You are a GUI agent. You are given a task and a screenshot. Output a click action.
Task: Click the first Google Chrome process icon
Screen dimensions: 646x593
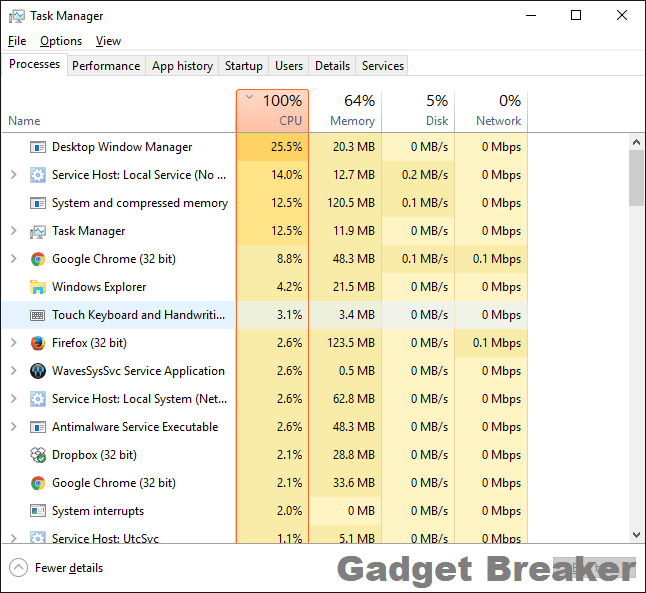38,259
